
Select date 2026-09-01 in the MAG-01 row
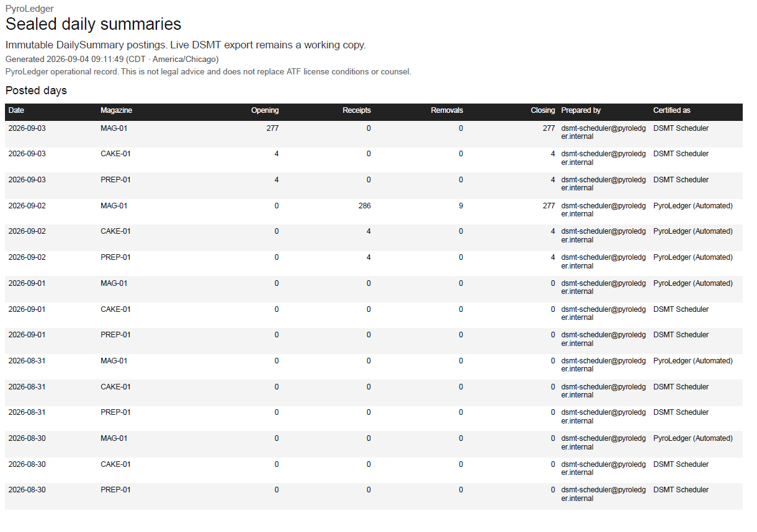[x=27, y=283]
